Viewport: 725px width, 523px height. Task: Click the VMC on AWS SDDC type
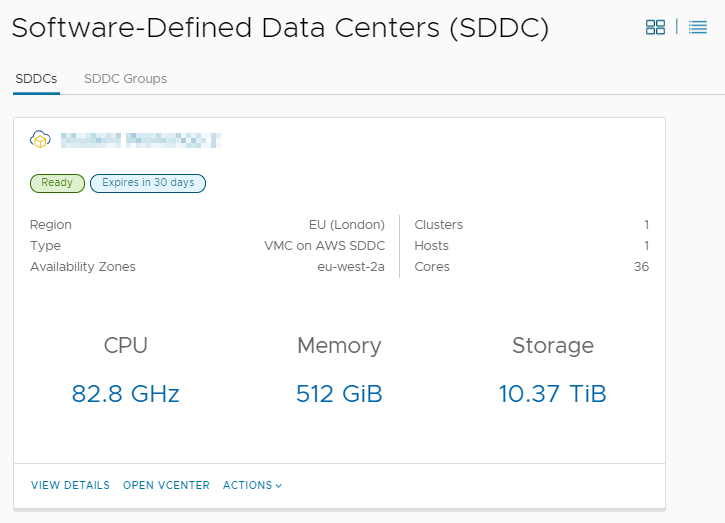tap(325, 246)
